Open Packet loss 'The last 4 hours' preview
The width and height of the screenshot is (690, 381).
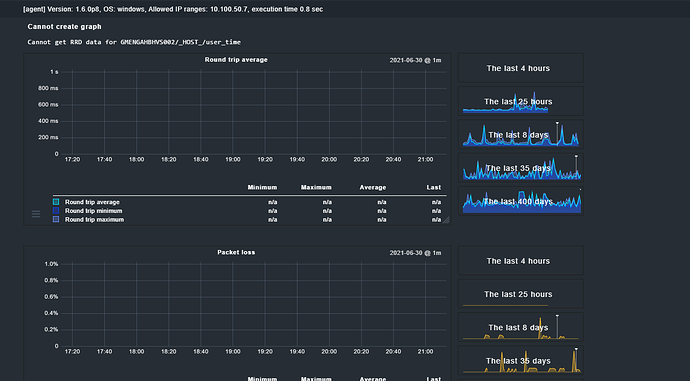[521, 261]
